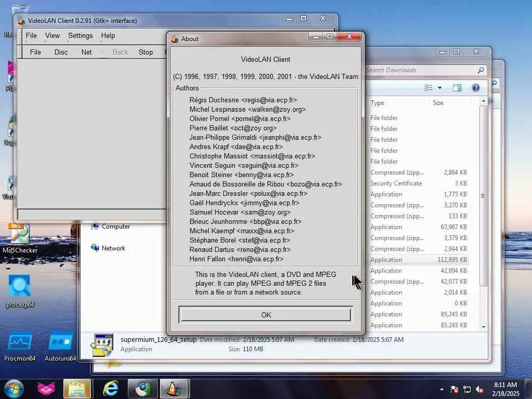The image size is (532, 399).
Task: Open the File menu in VideoLAN Client
Action: click(x=31, y=36)
